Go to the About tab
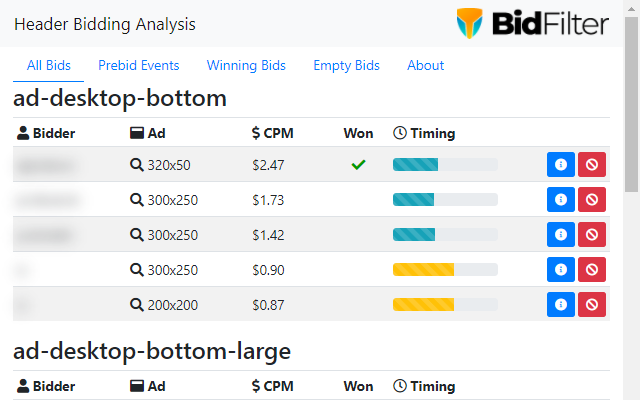Viewport: 640px width, 400px height. (425, 65)
